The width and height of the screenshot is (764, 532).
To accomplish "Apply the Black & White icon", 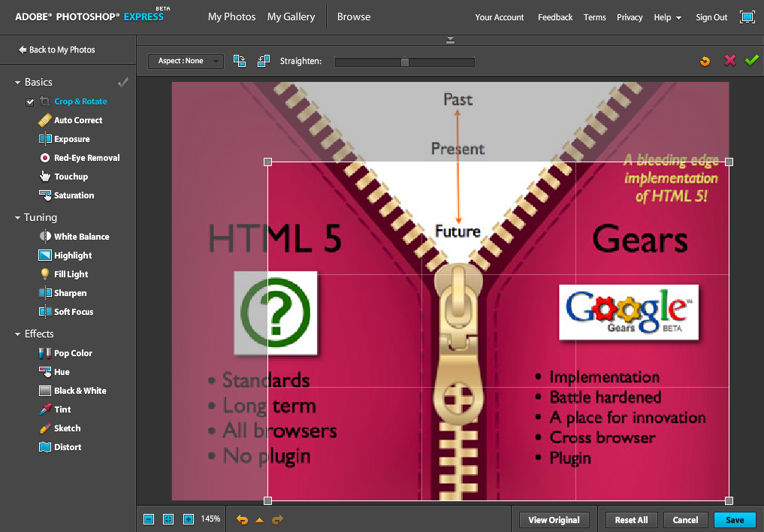I will click(x=45, y=391).
